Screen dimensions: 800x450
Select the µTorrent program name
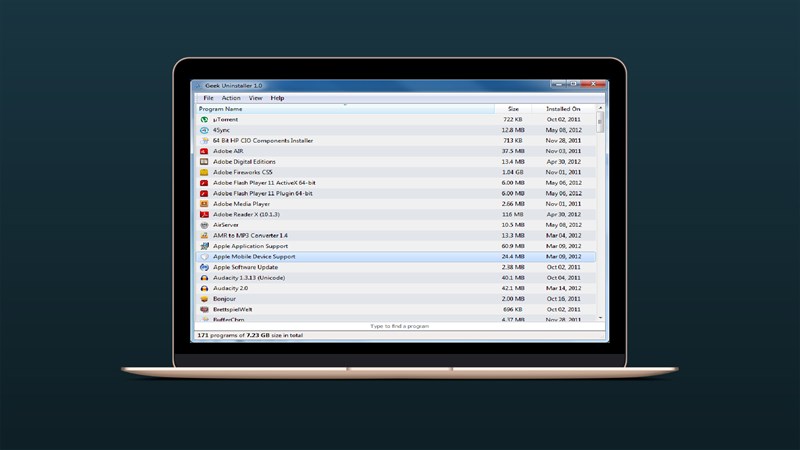pyautogui.click(x=226, y=119)
